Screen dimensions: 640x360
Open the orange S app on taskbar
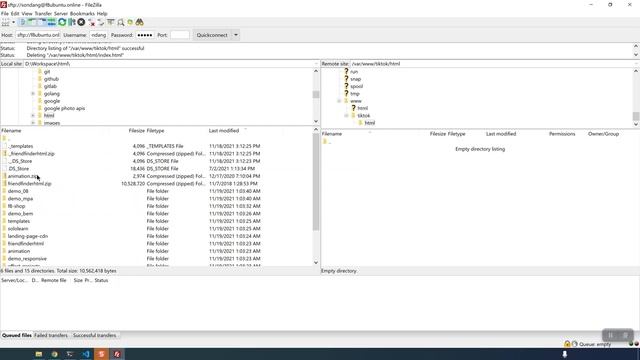101,354
